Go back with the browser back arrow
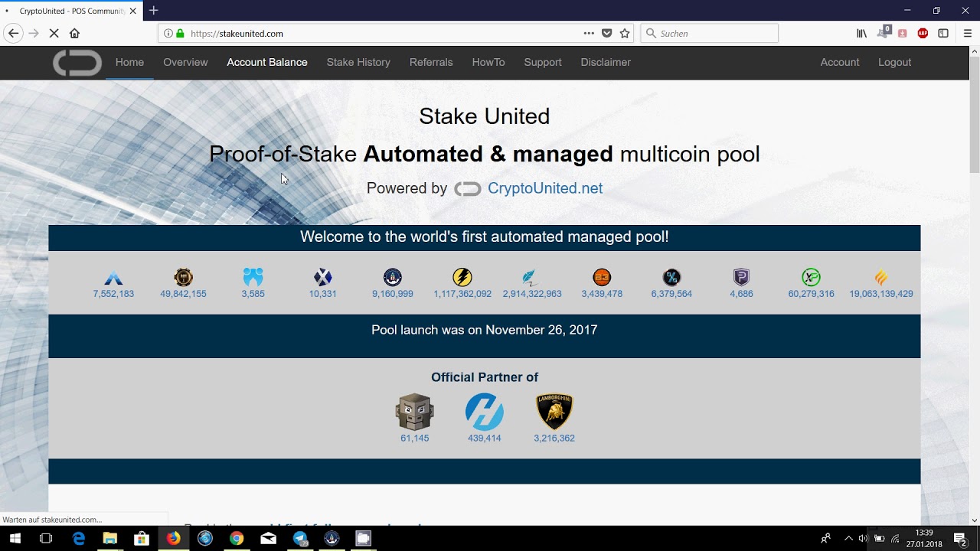Image resolution: width=980 pixels, height=551 pixels. coord(13,33)
